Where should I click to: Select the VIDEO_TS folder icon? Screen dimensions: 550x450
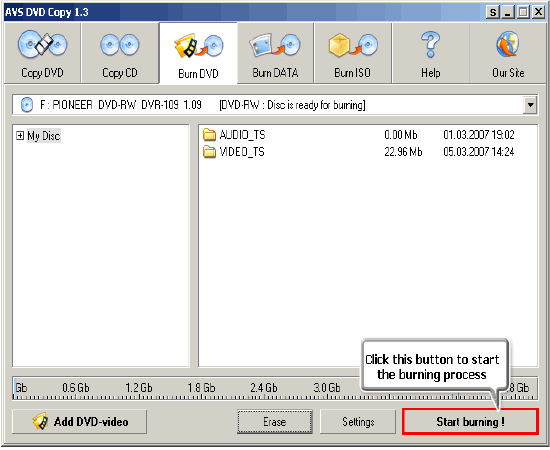209,152
